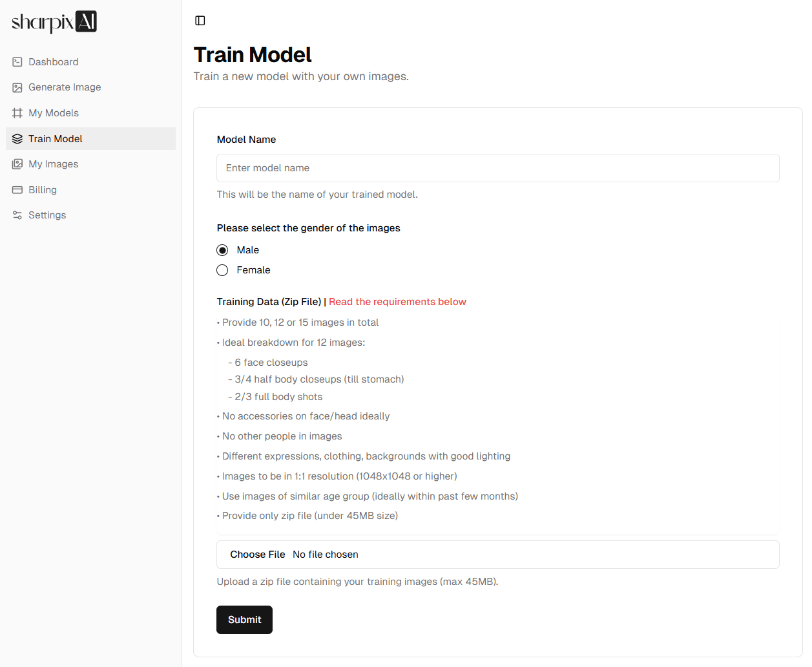Viewport: 812px width, 667px height.
Task: Click the My Models frame icon
Action: pos(17,113)
